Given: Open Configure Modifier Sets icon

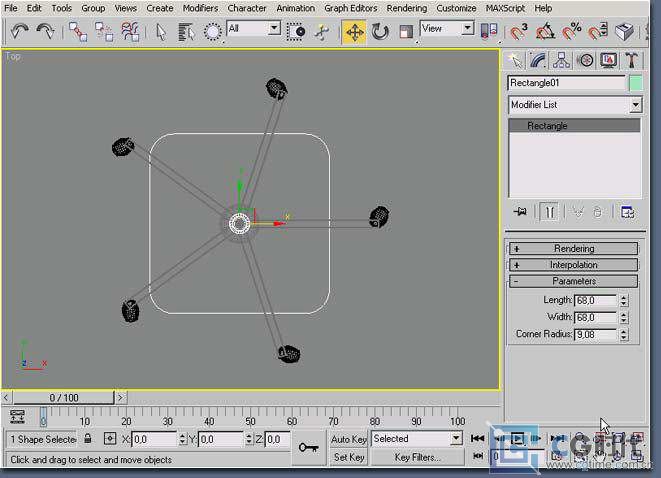Looking at the screenshot, I should [627, 212].
